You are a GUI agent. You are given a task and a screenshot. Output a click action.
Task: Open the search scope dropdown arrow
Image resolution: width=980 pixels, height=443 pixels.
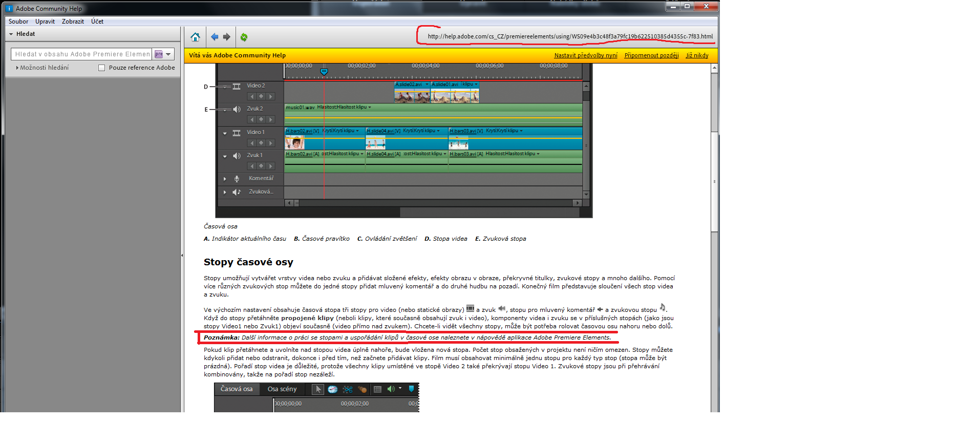pos(168,54)
